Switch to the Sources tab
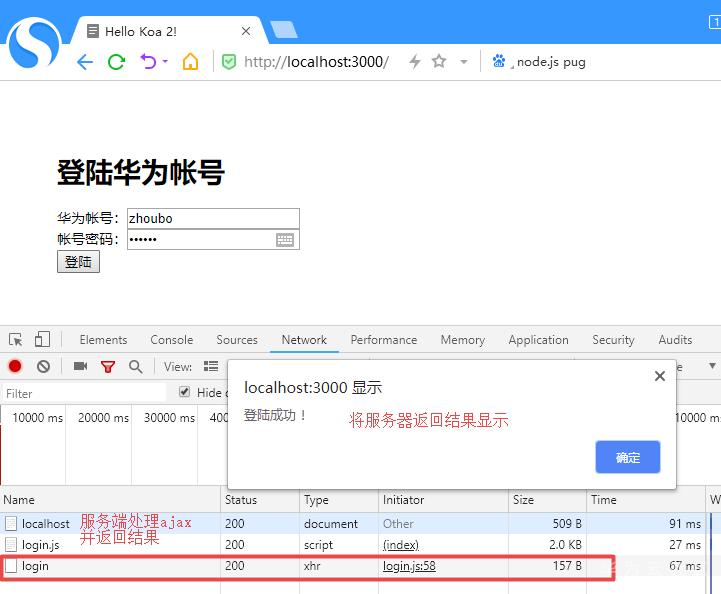This screenshot has height=594, width=721. (237, 340)
